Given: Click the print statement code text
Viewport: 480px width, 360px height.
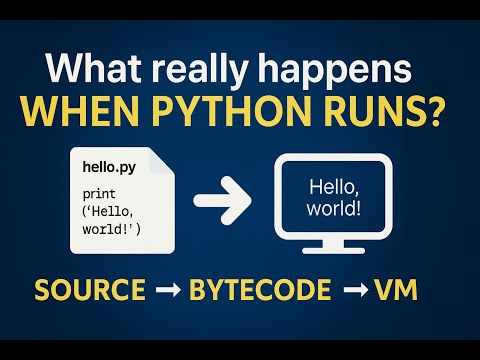Looking at the screenshot, I should (111, 212).
